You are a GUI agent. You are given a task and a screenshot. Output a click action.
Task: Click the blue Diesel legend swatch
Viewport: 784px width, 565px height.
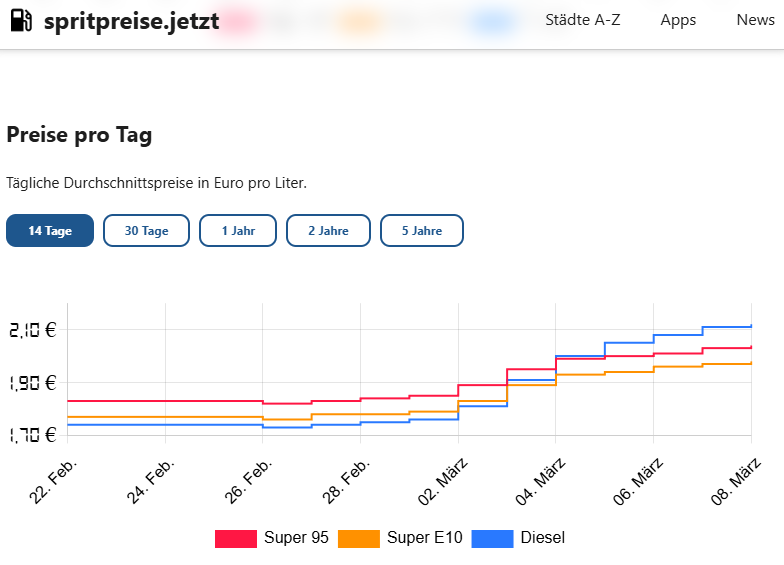pos(491,538)
